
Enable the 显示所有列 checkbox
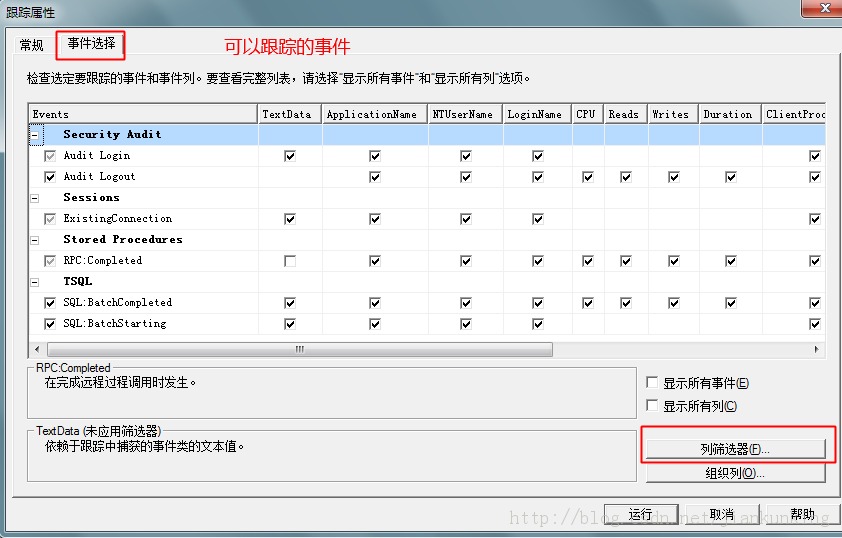pyautogui.click(x=653, y=406)
